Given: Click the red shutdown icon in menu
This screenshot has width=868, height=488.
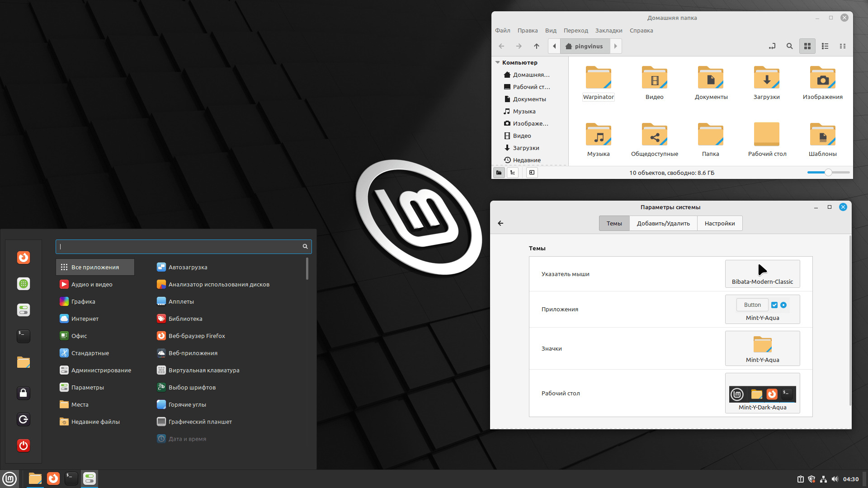Looking at the screenshot, I should pyautogui.click(x=24, y=446).
